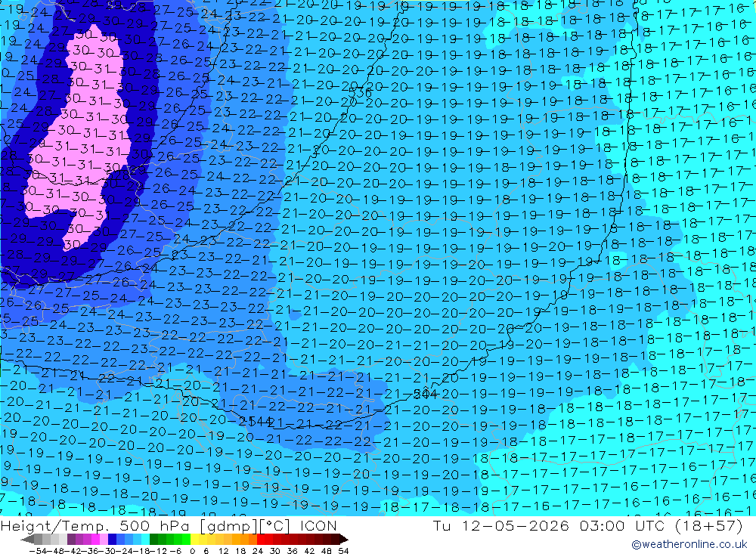The height and width of the screenshot is (554, 756).
Task: Pick the bright red swatch above 24
Action: click(x=261, y=540)
